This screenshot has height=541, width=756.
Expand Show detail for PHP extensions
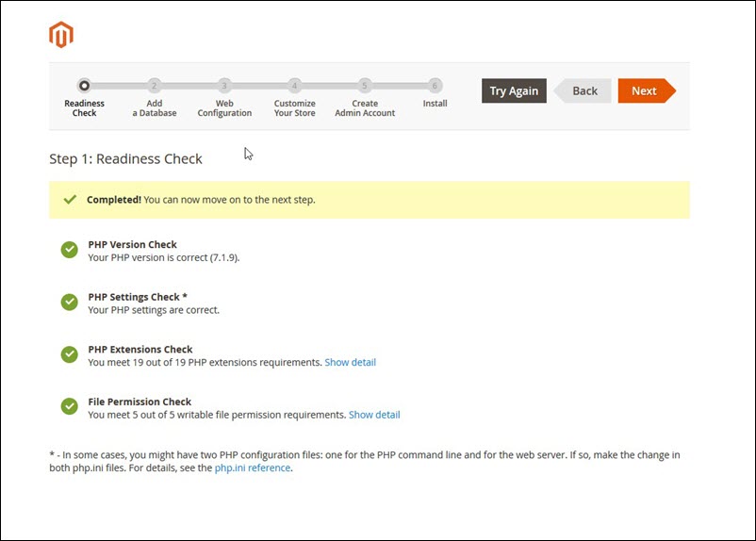click(x=350, y=362)
